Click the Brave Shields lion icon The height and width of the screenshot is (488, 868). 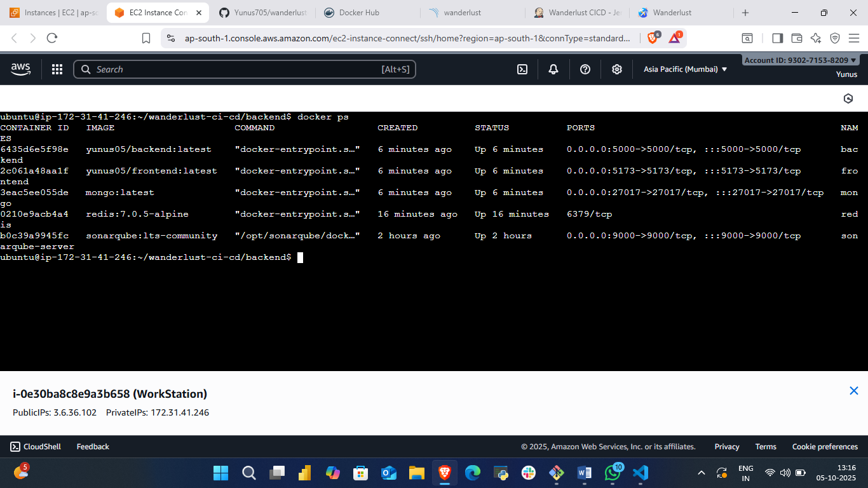(x=653, y=38)
